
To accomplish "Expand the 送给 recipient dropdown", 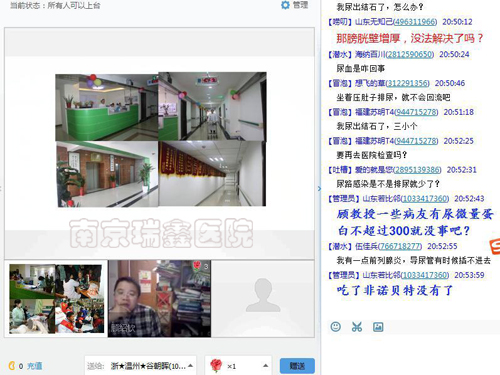I will (190, 366).
